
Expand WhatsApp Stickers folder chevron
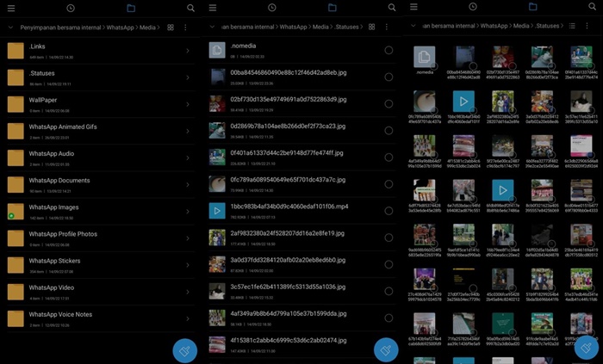(188, 265)
